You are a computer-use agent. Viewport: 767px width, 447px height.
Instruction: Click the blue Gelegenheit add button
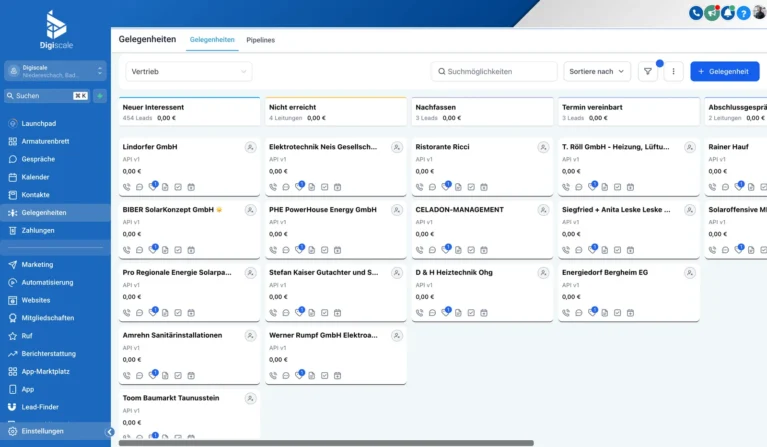(x=724, y=71)
